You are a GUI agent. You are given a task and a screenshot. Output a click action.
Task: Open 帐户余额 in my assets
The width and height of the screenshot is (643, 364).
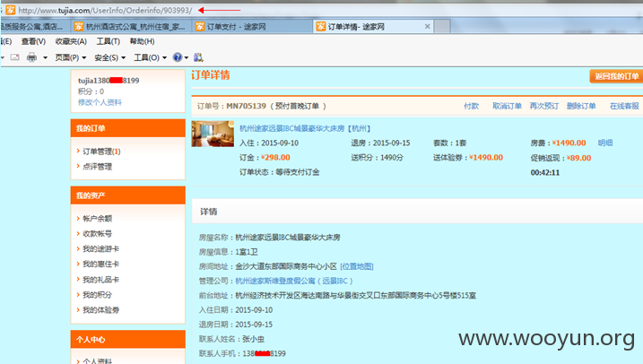click(x=97, y=219)
